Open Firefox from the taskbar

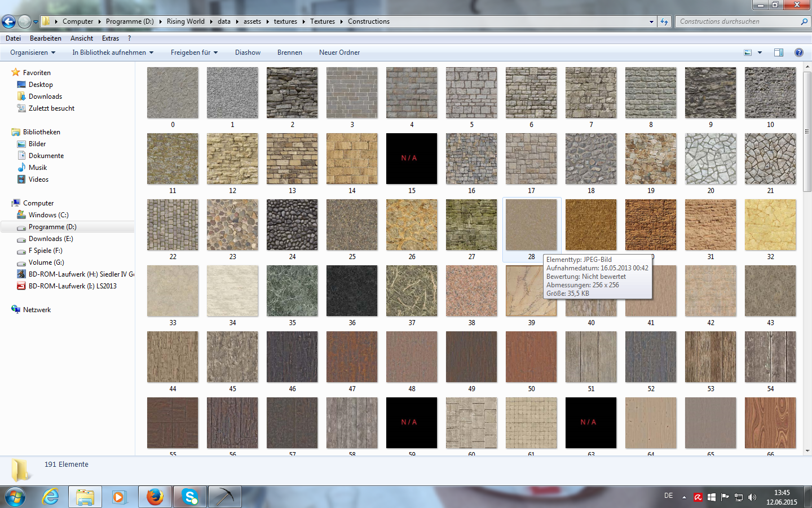coord(155,497)
